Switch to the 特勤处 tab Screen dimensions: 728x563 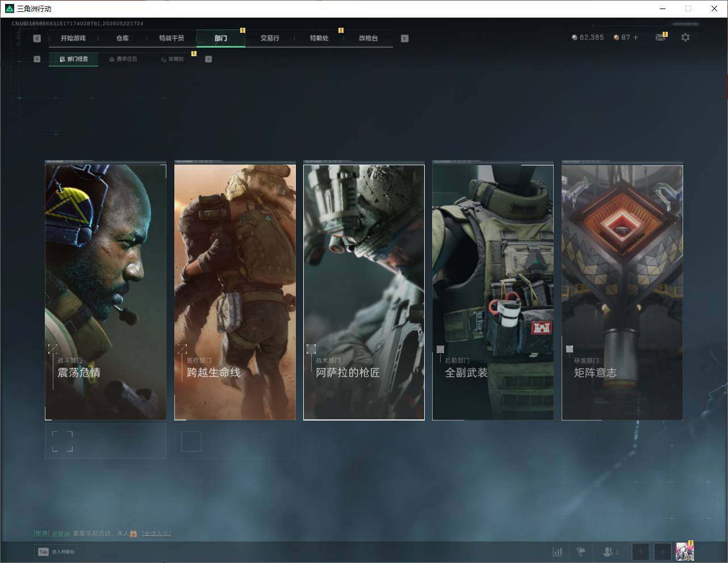tap(319, 38)
